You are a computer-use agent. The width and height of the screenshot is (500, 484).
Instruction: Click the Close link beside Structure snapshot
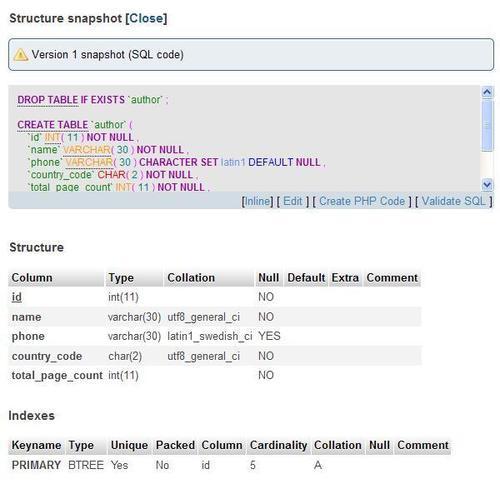coord(146,18)
